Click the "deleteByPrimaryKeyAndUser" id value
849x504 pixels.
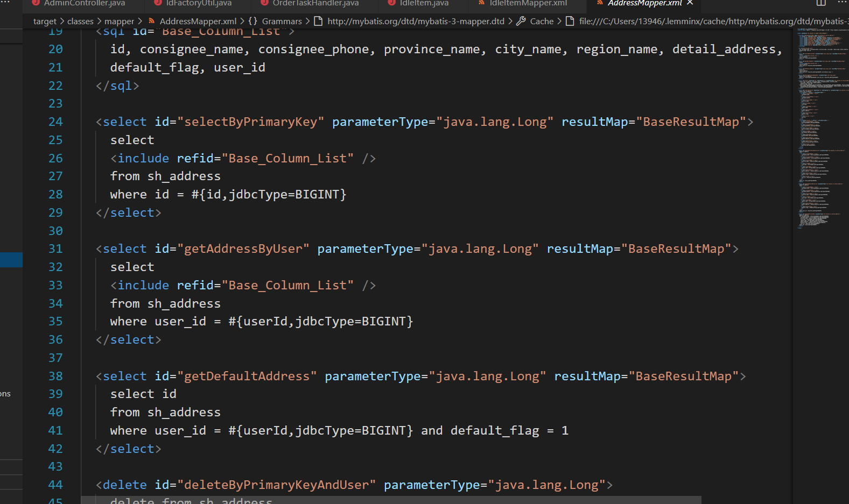(x=277, y=485)
